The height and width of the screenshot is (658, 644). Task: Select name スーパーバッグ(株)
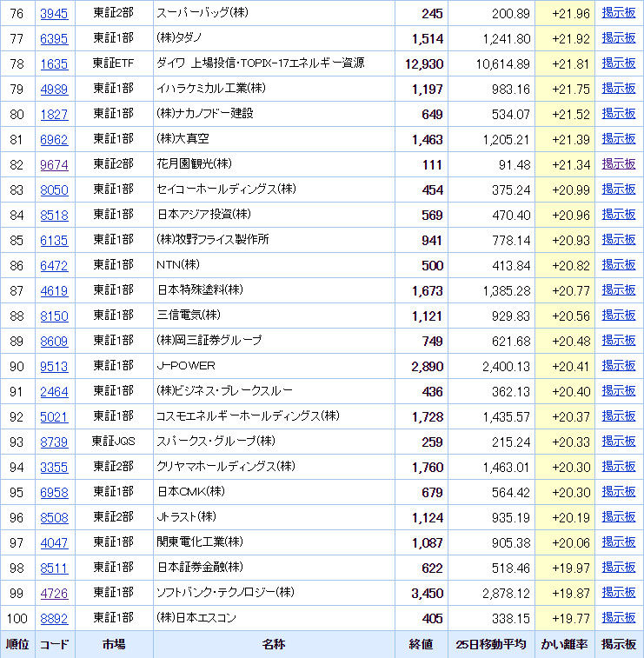[x=202, y=13]
